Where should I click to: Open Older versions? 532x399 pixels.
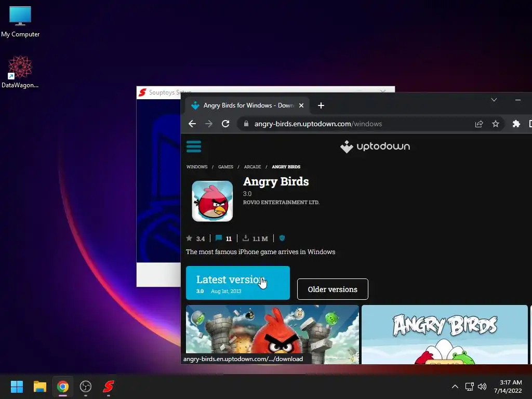332,289
